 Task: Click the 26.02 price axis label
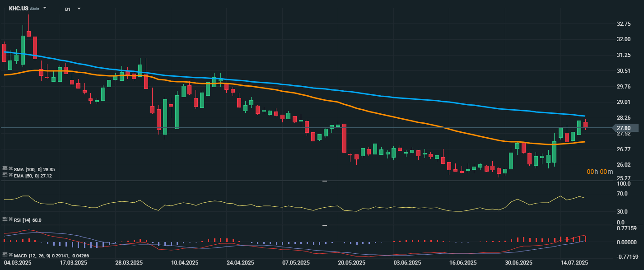(623, 165)
